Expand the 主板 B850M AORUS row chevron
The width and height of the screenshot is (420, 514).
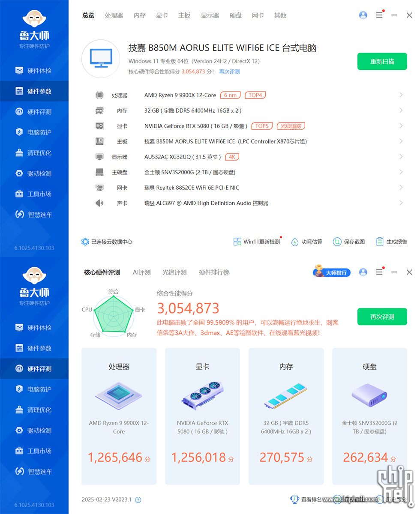pos(401,141)
